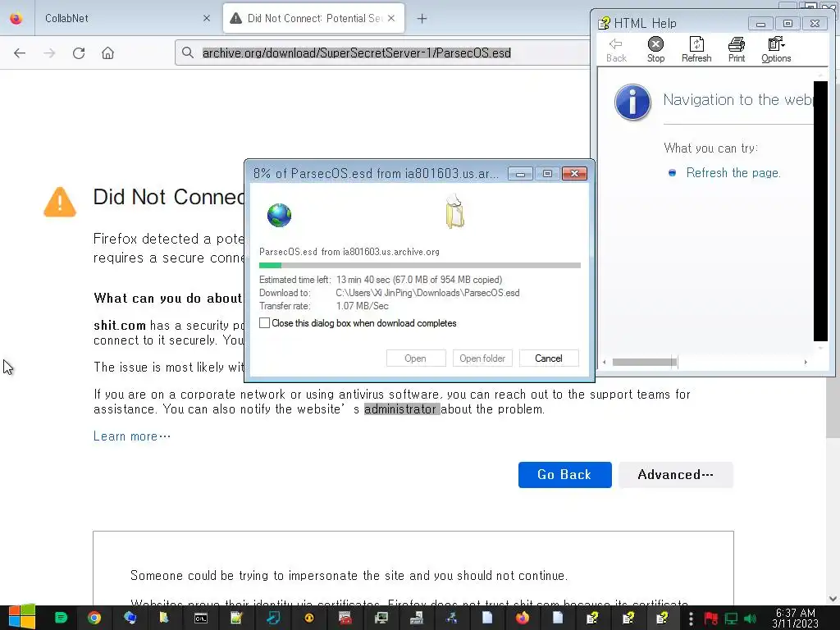Image resolution: width=840 pixels, height=630 pixels.
Task: Click the orange warning triangle icon
Action: tap(60, 202)
